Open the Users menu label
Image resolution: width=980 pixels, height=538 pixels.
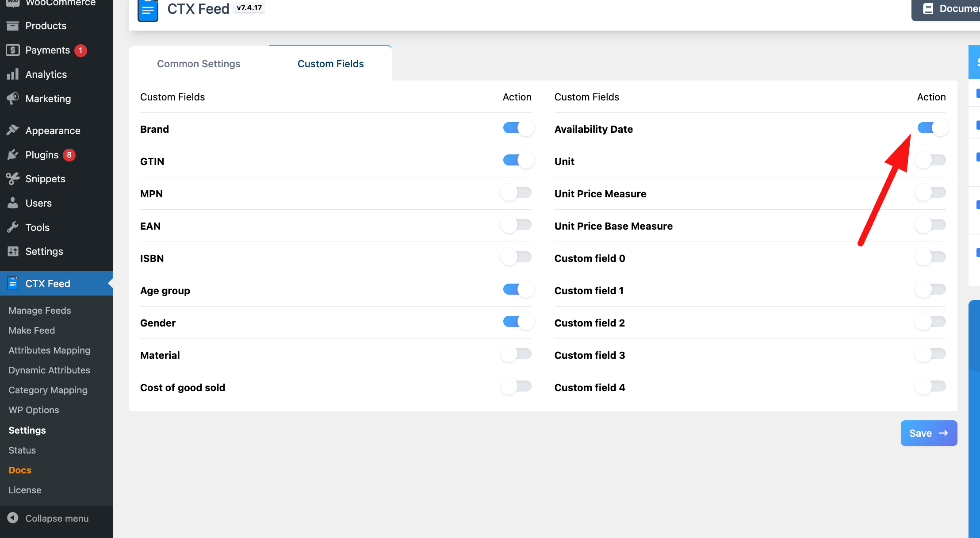[38, 203]
